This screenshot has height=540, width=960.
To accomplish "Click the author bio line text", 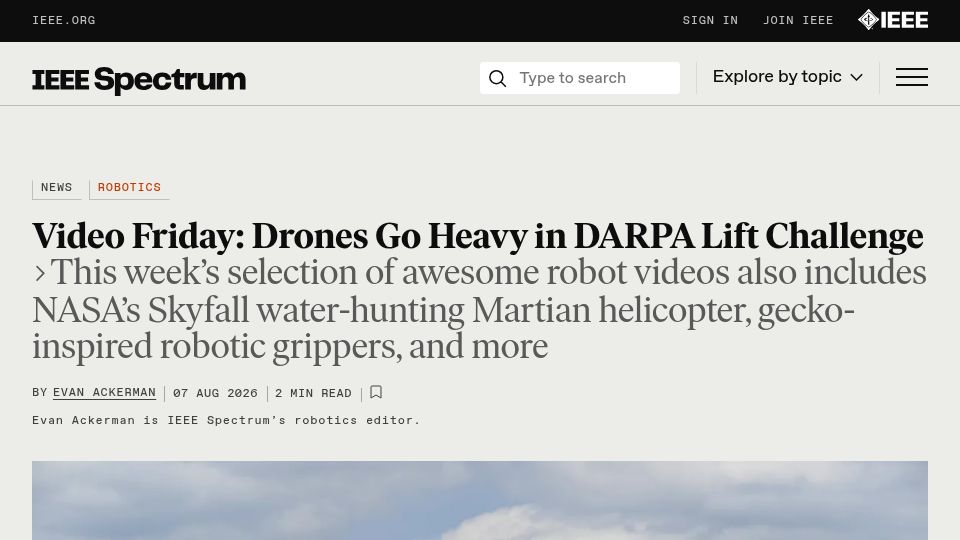I will point(226,421).
